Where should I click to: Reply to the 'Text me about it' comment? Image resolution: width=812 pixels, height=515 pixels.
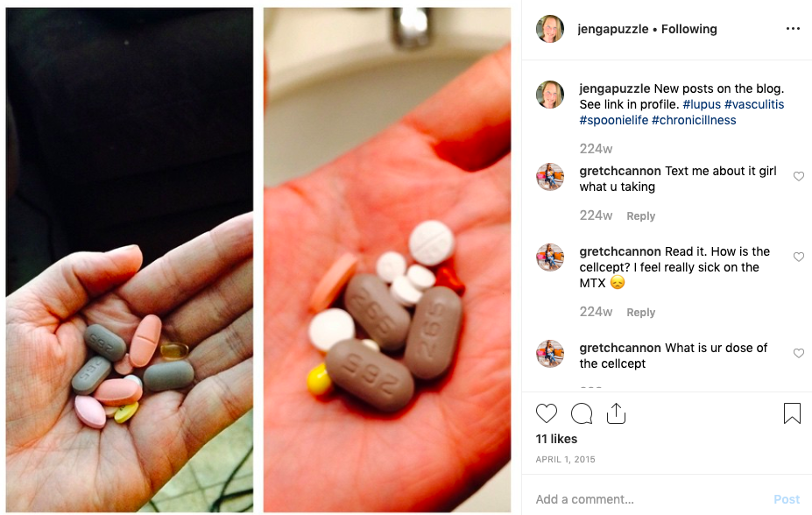click(x=641, y=215)
